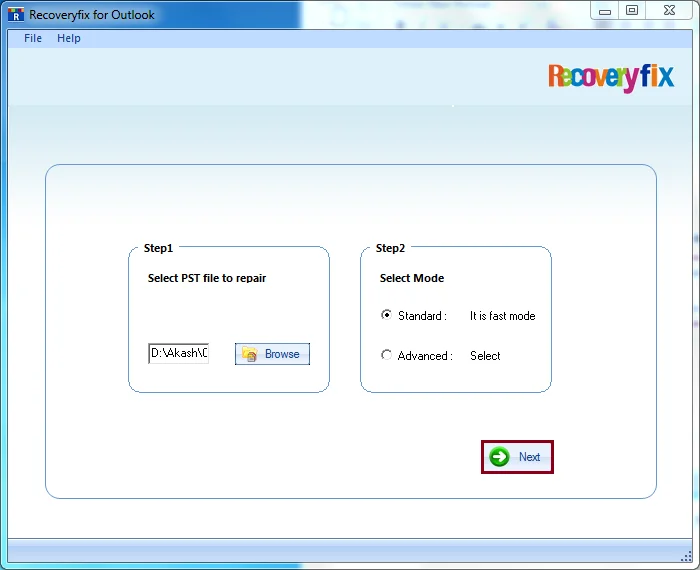
Task: Click the green arrow icon on Next
Action: click(x=499, y=457)
